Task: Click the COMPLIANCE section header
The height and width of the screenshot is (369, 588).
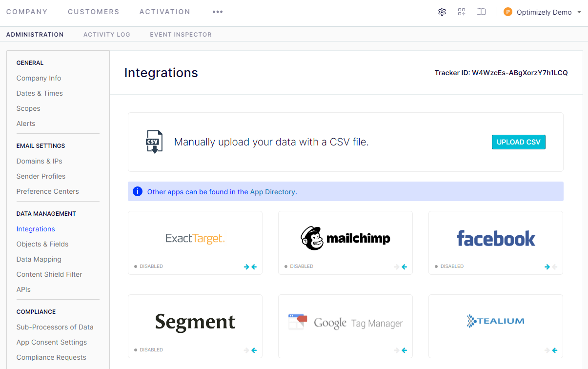Action: click(x=36, y=312)
